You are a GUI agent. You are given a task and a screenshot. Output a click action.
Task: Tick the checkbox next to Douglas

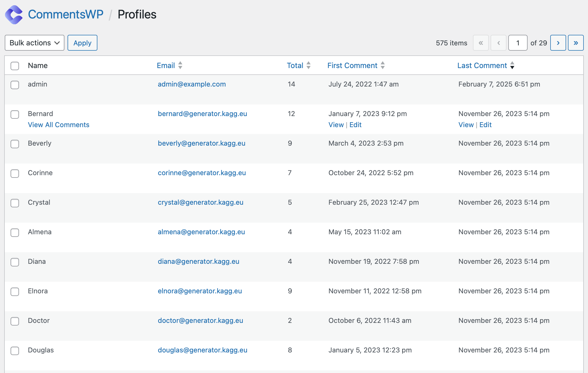(15, 351)
